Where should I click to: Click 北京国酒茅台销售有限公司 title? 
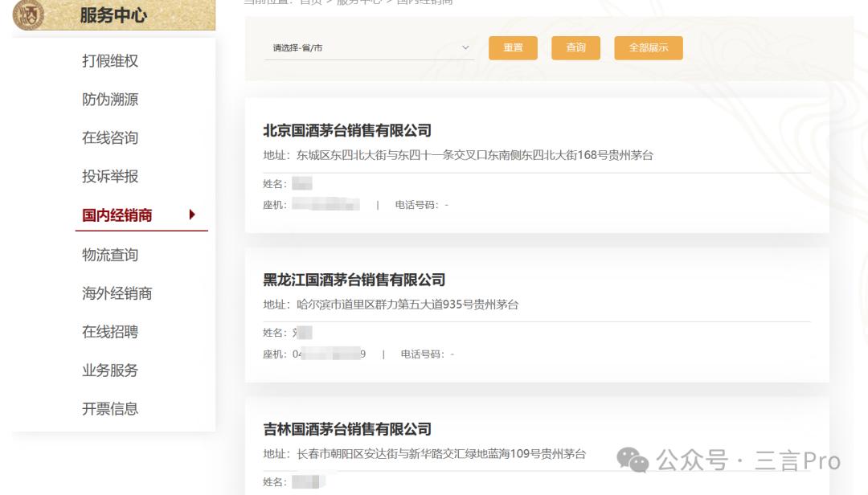coord(347,131)
